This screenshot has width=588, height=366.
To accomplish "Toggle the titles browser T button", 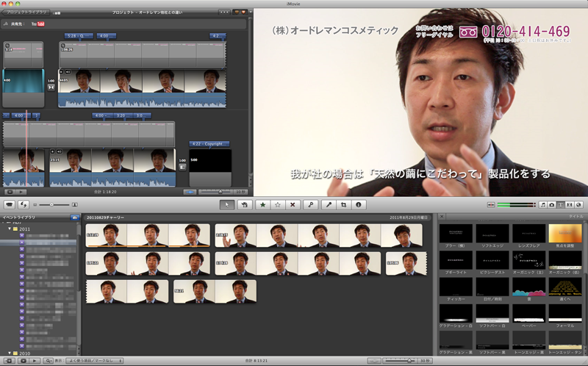I will coord(561,205).
